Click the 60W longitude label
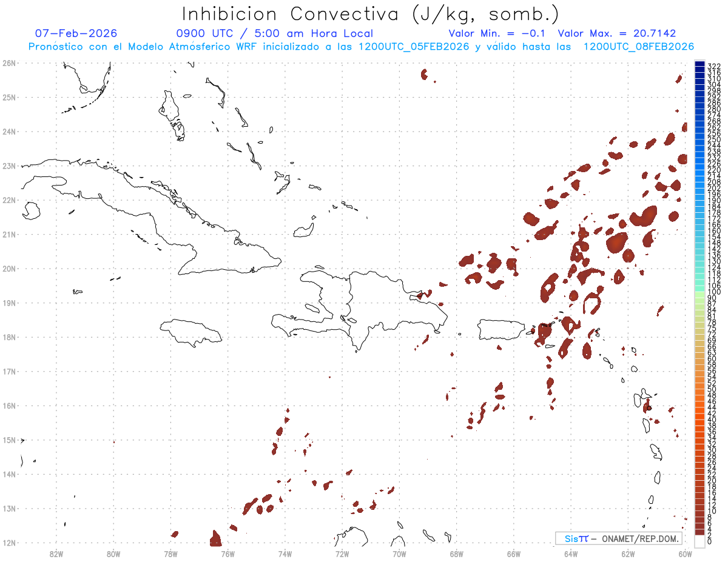 tap(685, 554)
